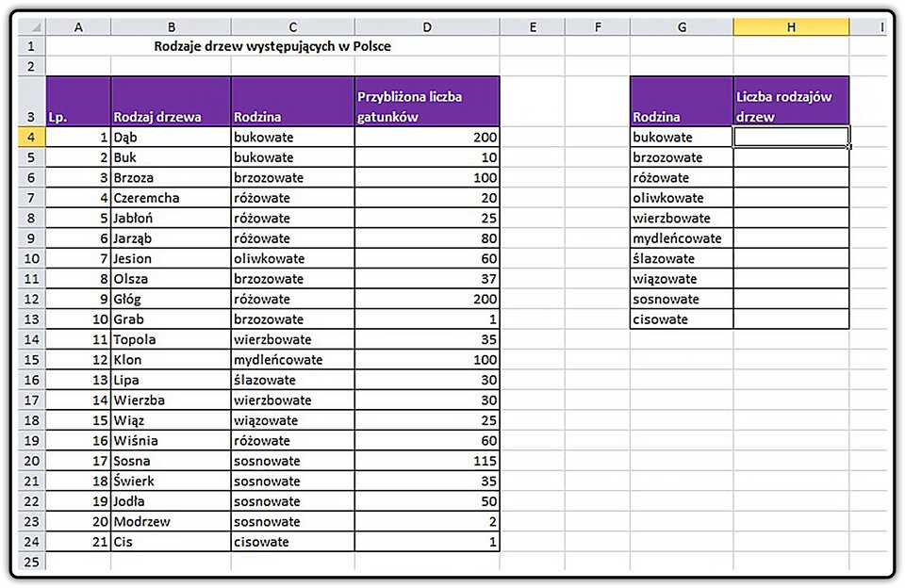Click the cell containing 'Modrzew'
The height and width of the screenshot is (588, 905).
(171, 521)
